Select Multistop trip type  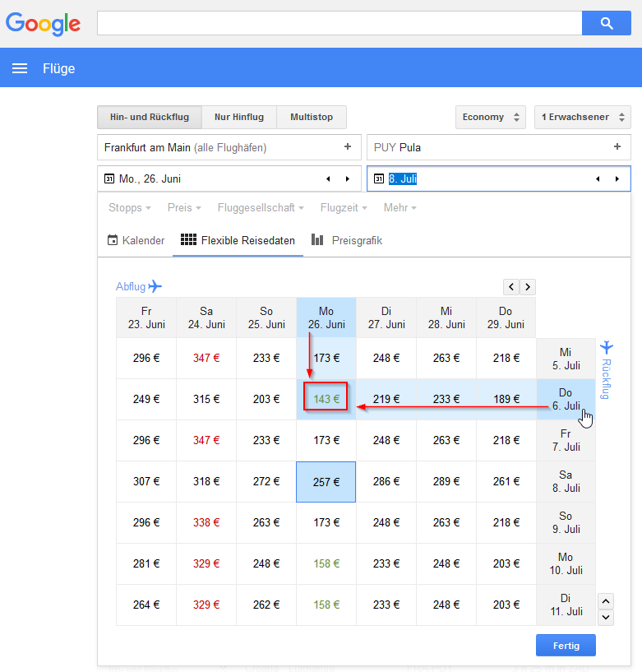point(312,117)
